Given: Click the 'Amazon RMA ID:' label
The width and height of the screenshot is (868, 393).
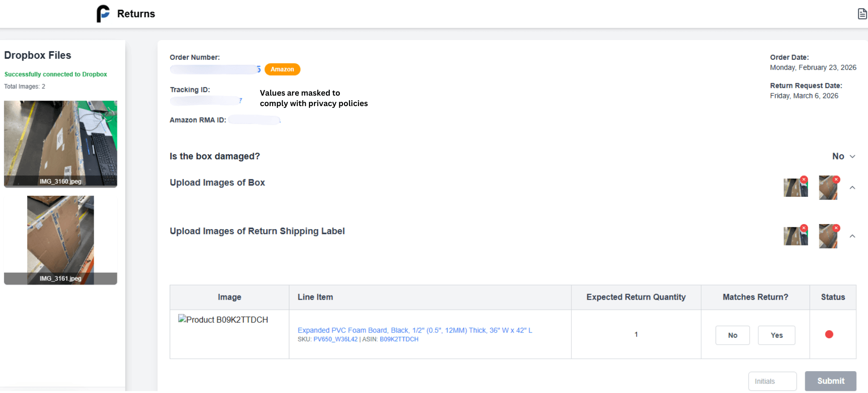Looking at the screenshot, I should pyautogui.click(x=198, y=120).
